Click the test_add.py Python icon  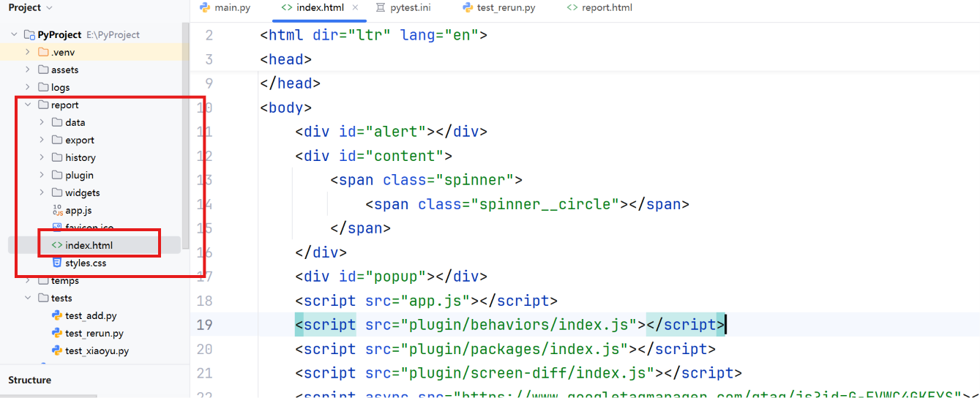(57, 315)
